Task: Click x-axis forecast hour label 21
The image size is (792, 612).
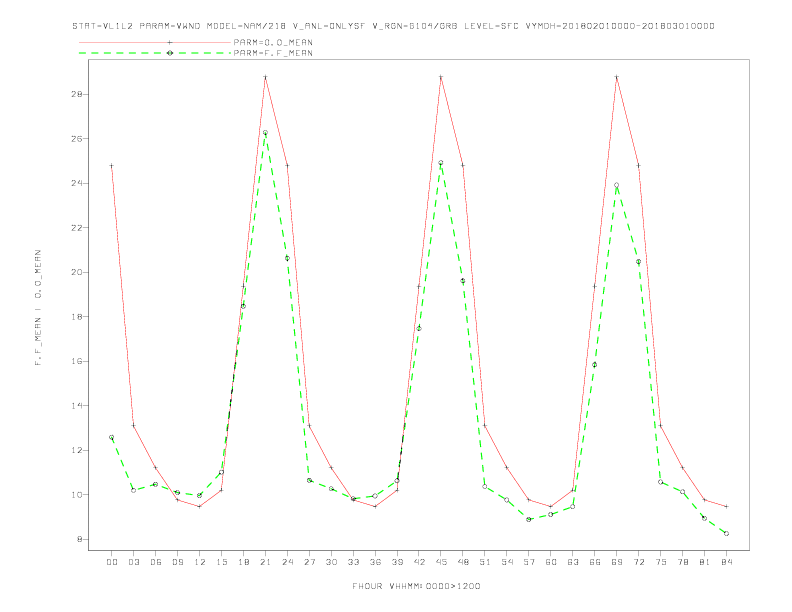Action: [x=265, y=562]
